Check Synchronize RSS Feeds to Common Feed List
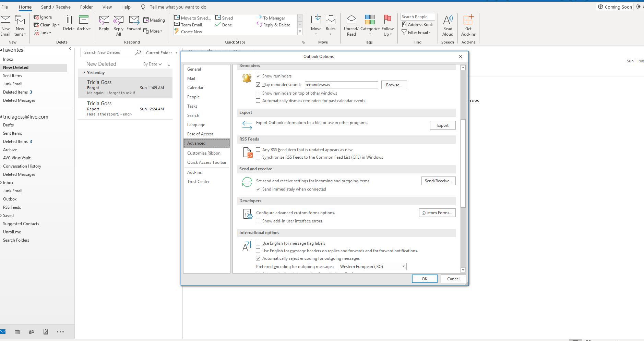The height and width of the screenshot is (341, 644). 258,157
